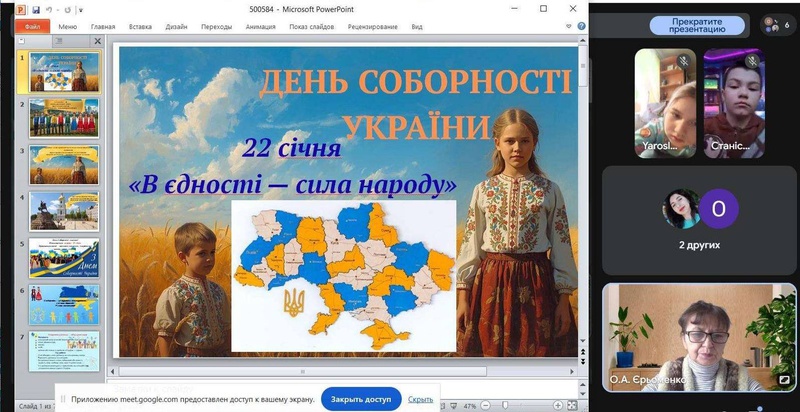Click the Save icon in quick access toolbar
This screenshot has height=412, width=800.
point(36,9)
